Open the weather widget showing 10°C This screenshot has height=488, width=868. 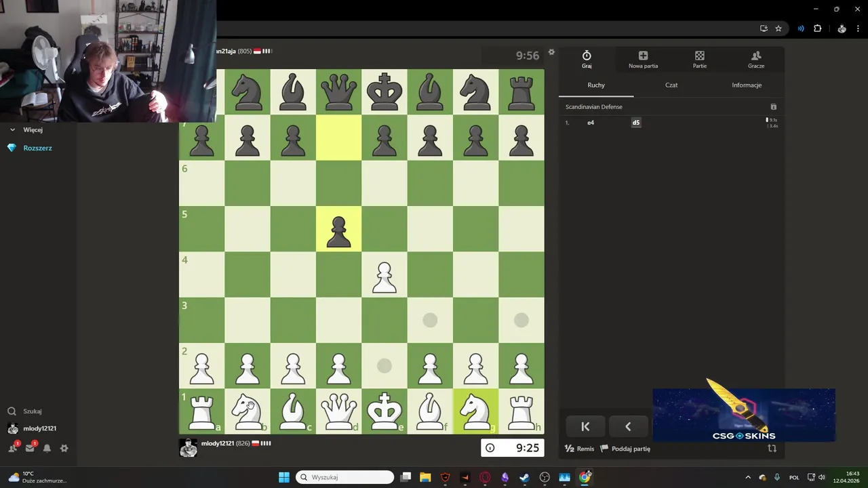[x=39, y=477]
